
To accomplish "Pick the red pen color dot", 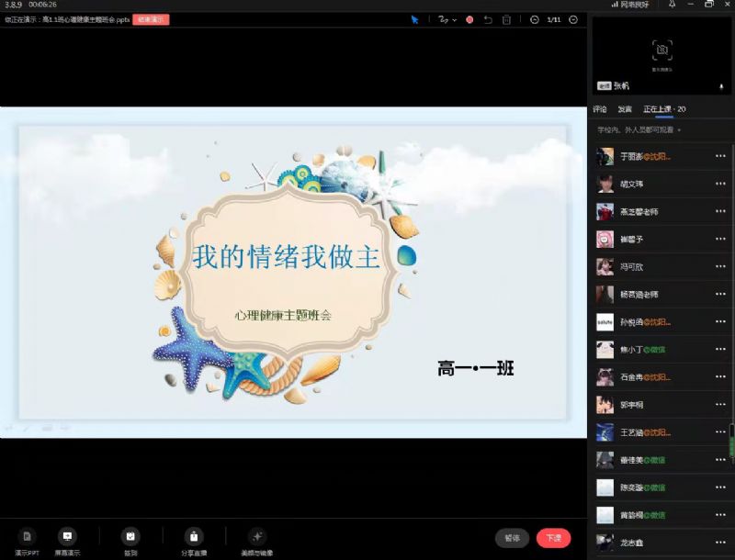I will click(469, 19).
